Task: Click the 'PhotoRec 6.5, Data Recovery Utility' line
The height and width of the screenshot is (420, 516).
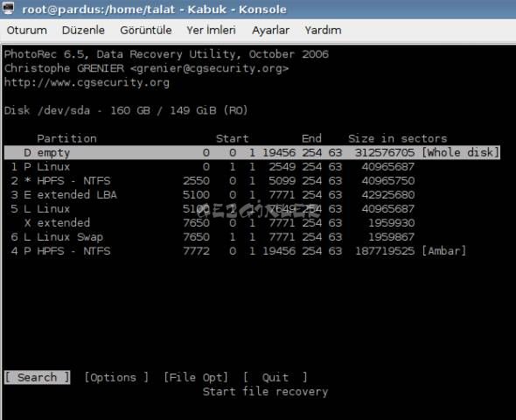Action: pos(166,54)
